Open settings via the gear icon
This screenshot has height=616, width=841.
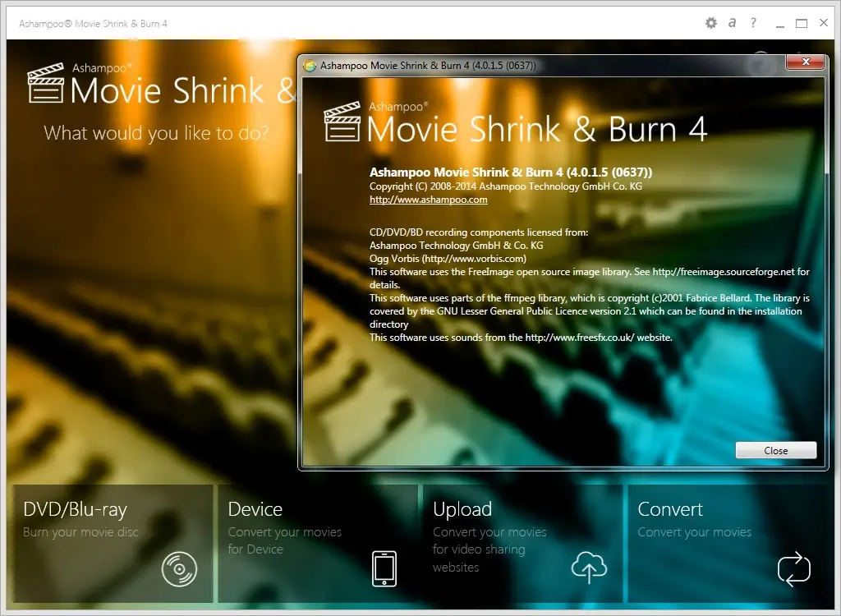[710, 23]
